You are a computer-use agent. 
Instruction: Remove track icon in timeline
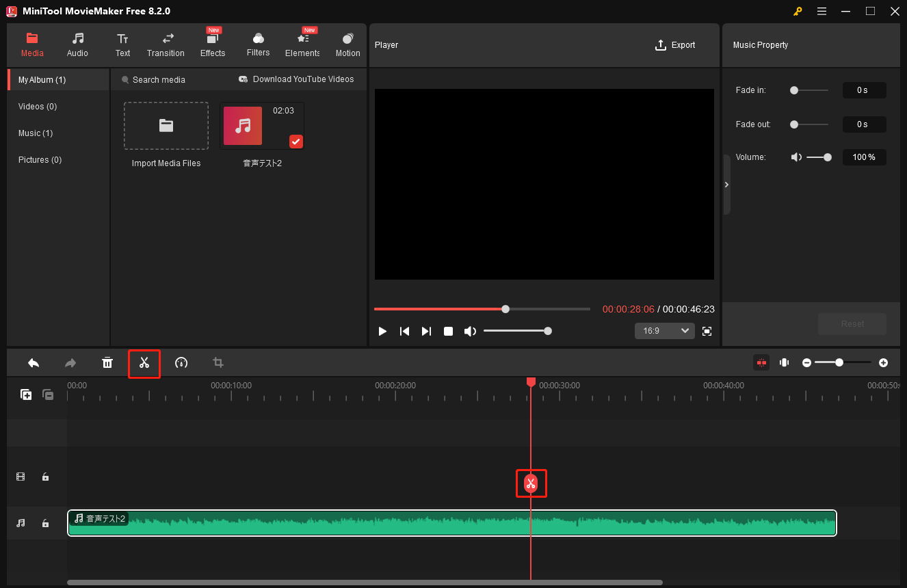coord(48,395)
